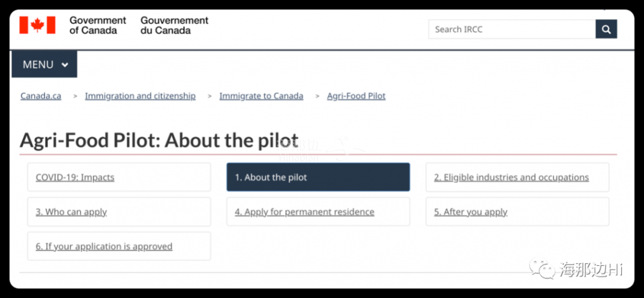Expand the MENU dropdown
The image size is (644, 298).
(45, 65)
